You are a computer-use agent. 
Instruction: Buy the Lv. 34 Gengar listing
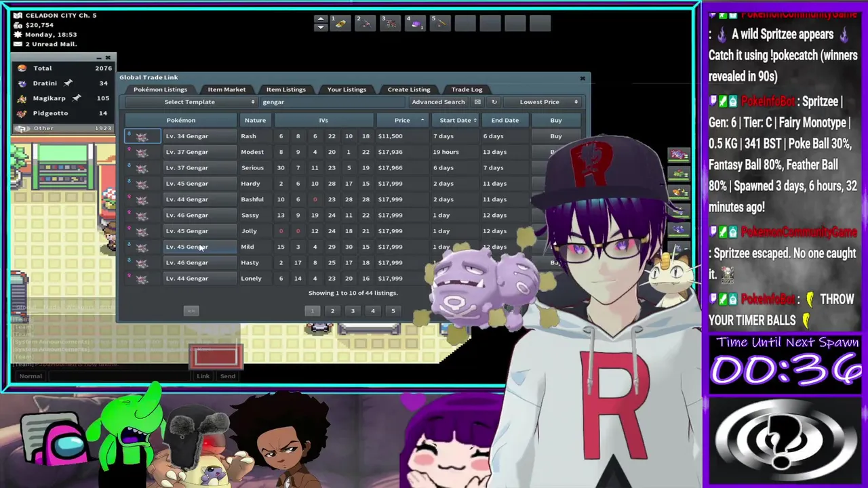556,136
